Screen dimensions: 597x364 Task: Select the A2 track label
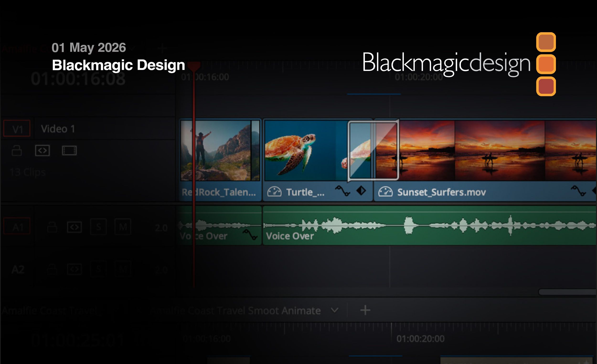(18, 269)
